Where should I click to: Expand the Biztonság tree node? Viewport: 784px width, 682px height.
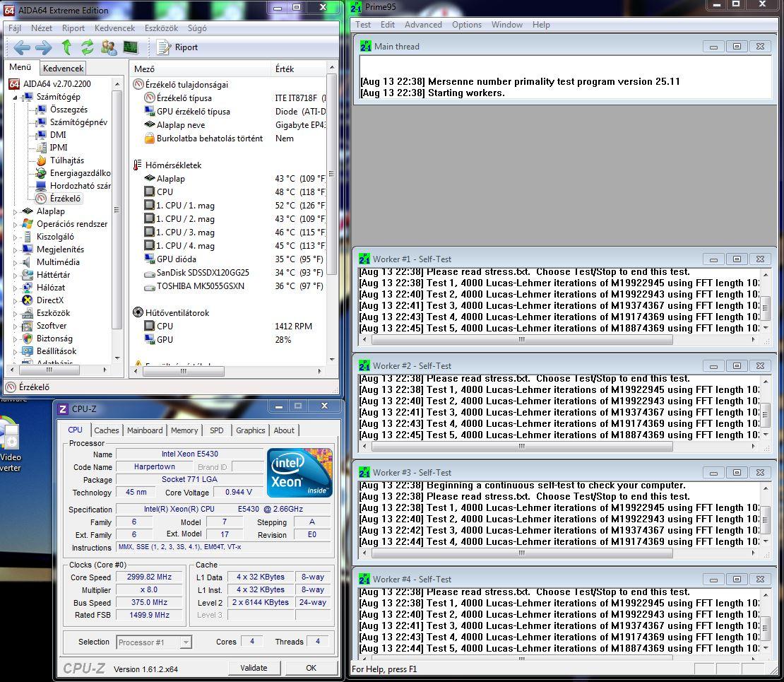tap(15, 339)
